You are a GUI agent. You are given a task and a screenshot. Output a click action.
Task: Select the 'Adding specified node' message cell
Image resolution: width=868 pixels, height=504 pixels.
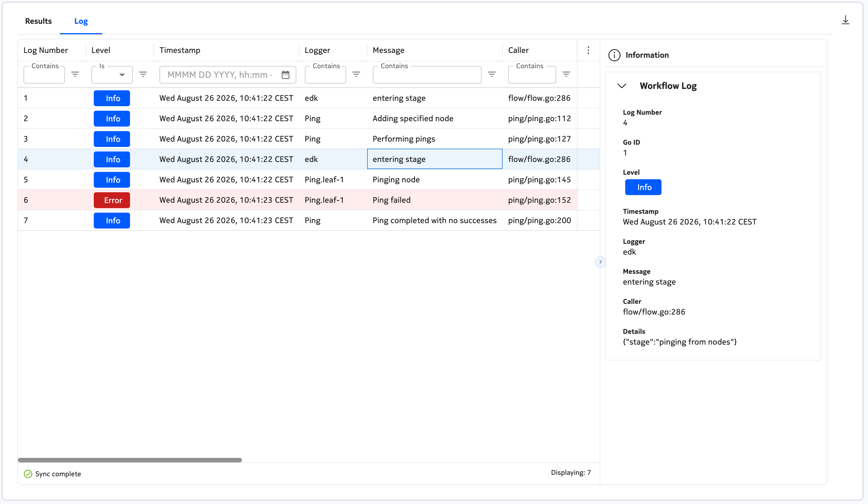435,118
